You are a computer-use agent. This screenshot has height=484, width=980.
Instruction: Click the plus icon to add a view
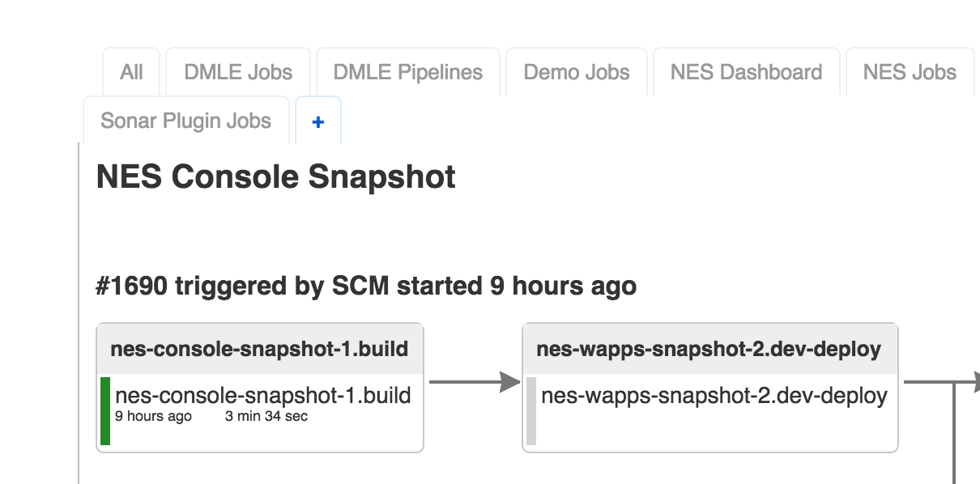318,121
